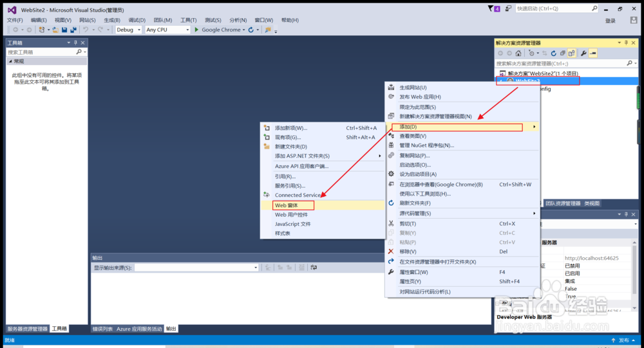Image resolution: width=644 pixels, height=348 pixels.
Task: Switch to Azure 应用服务活动 tab
Action: (139, 329)
